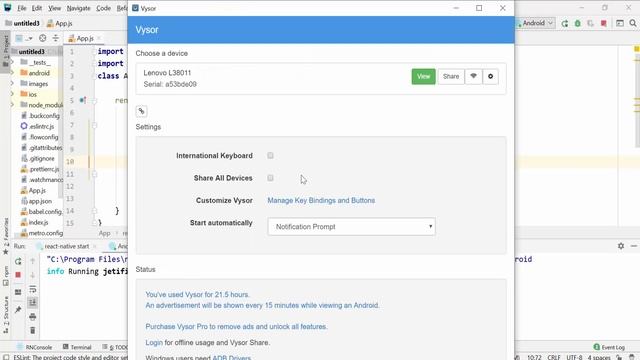Select App.js file in project tree

coord(33,190)
